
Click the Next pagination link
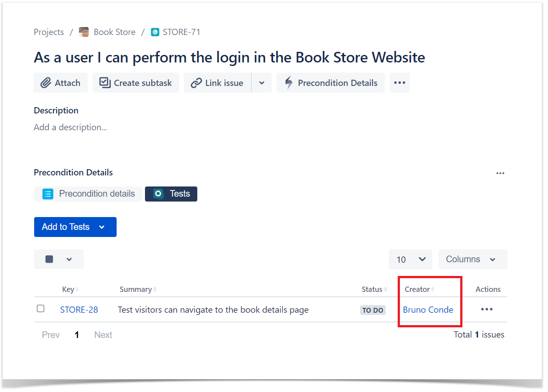(x=103, y=335)
